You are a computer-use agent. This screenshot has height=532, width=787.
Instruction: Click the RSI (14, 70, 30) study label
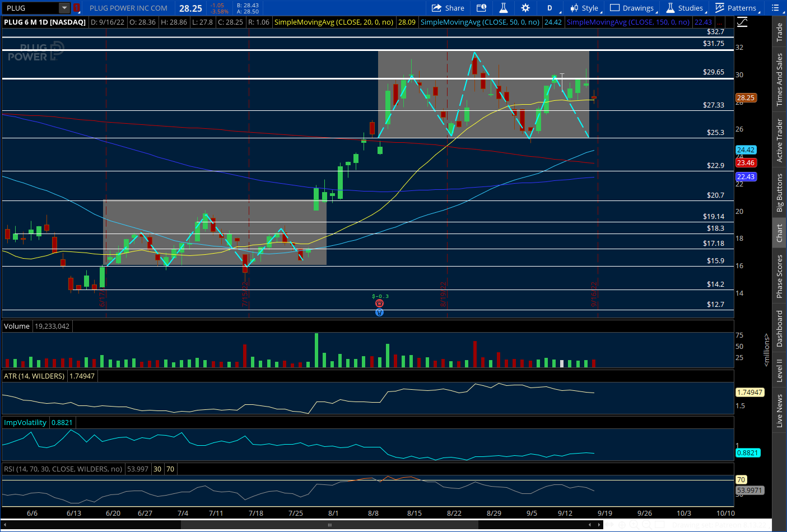(x=63, y=469)
